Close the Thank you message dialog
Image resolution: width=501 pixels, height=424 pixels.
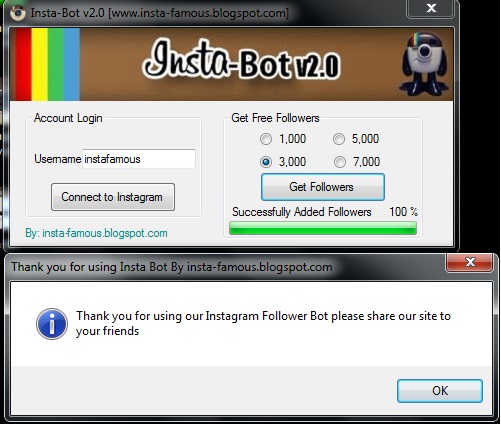click(470, 262)
